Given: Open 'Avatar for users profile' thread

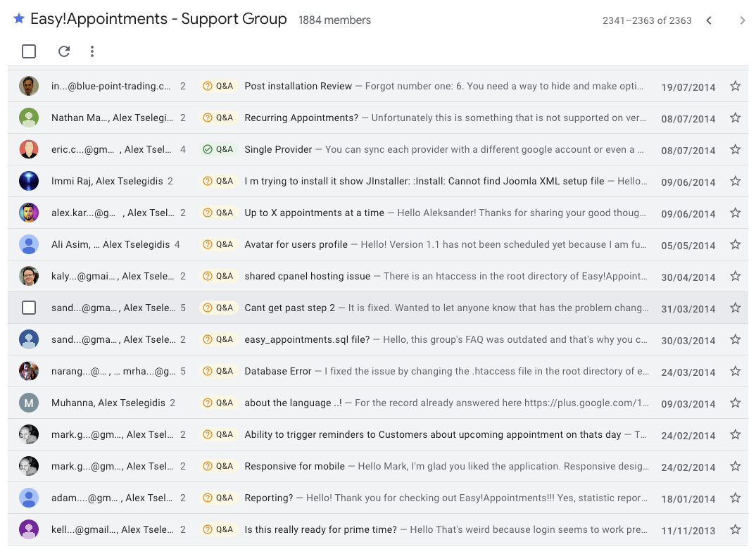Looking at the screenshot, I should 296,244.
